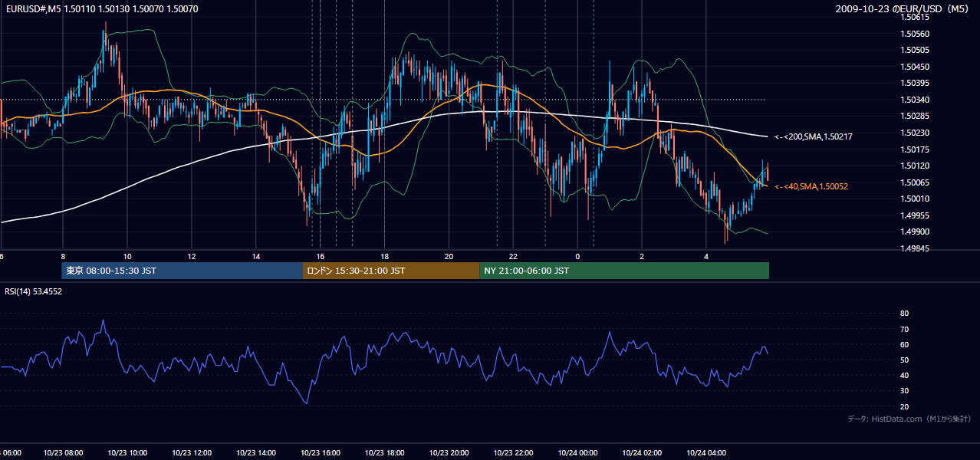980x460 pixels.
Task: Click the 10/24 00:00 date label
Action: 577,453
